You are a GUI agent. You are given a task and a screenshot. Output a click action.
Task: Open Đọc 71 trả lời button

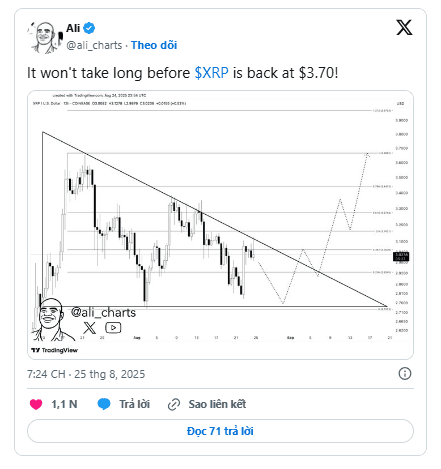click(220, 431)
